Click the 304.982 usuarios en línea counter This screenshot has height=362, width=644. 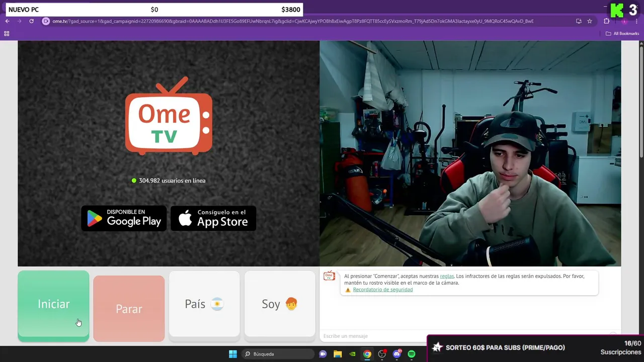[x=169, y=180]
